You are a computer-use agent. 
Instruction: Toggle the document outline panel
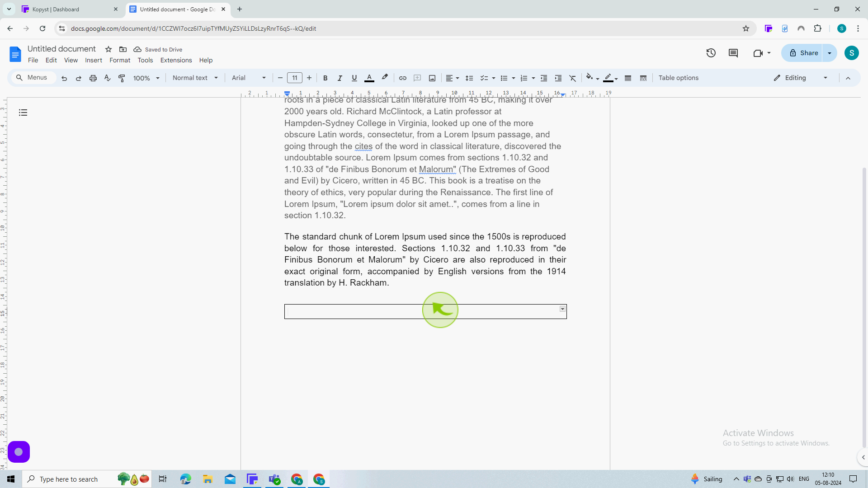point(23,113)
